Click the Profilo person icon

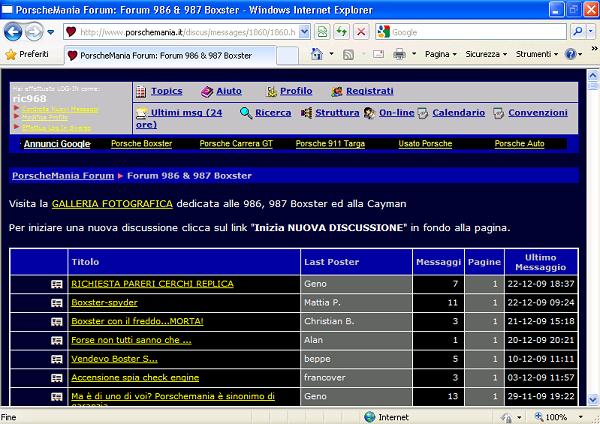pos(271,91)
